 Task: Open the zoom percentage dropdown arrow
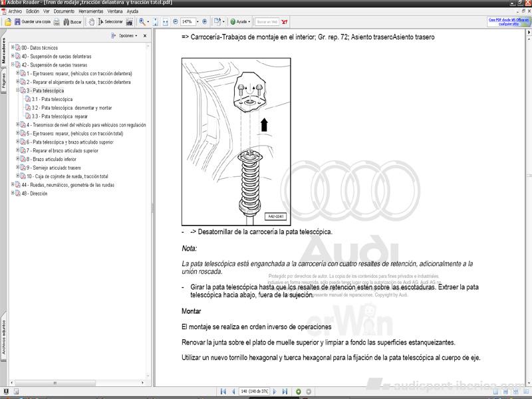tap(198, 22)
